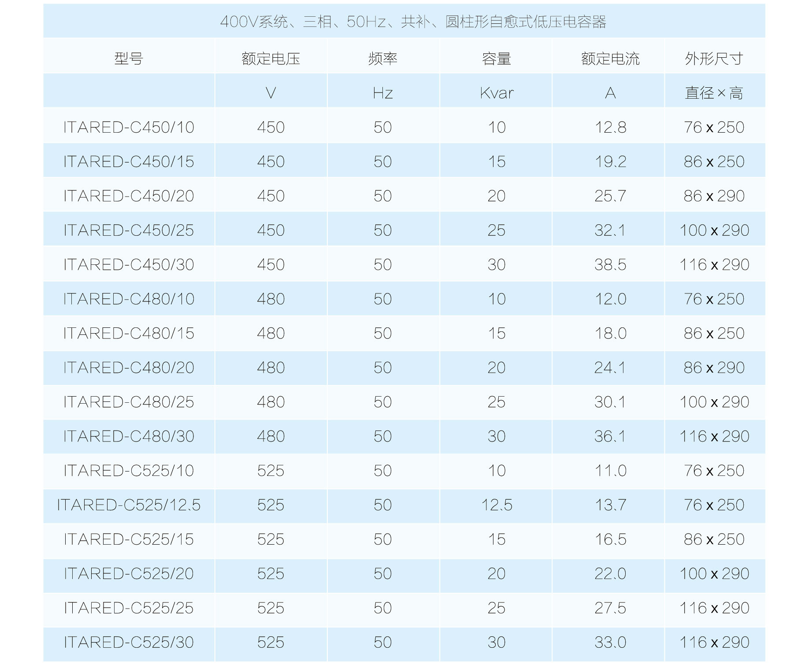Click the rated current value 24.1
The height and width of the screenshot is (672, 812).
click(610, 368)
